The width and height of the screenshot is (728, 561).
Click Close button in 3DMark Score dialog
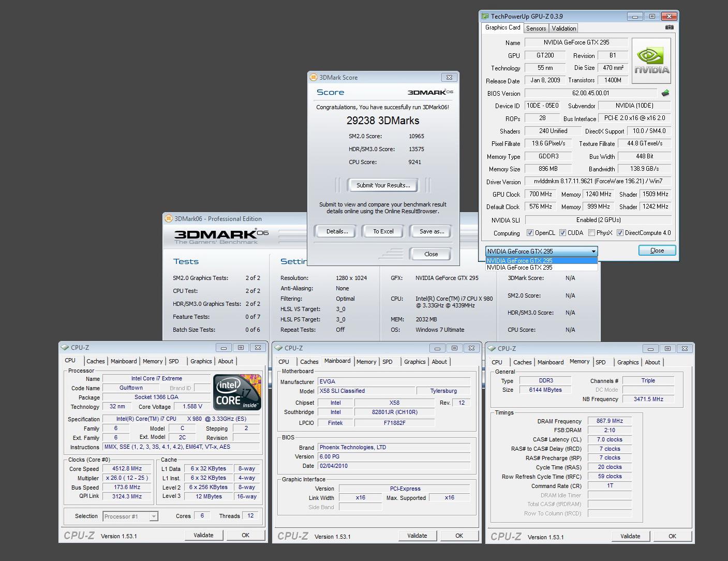[430, 254]
